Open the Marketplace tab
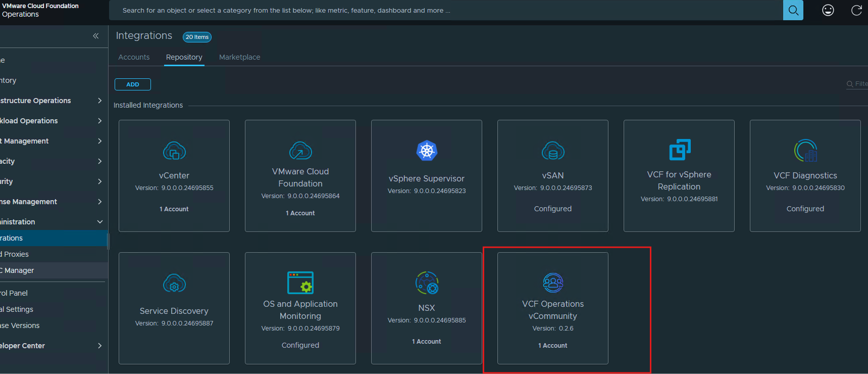Screen dimensions: 868x374 click(239, 57)
